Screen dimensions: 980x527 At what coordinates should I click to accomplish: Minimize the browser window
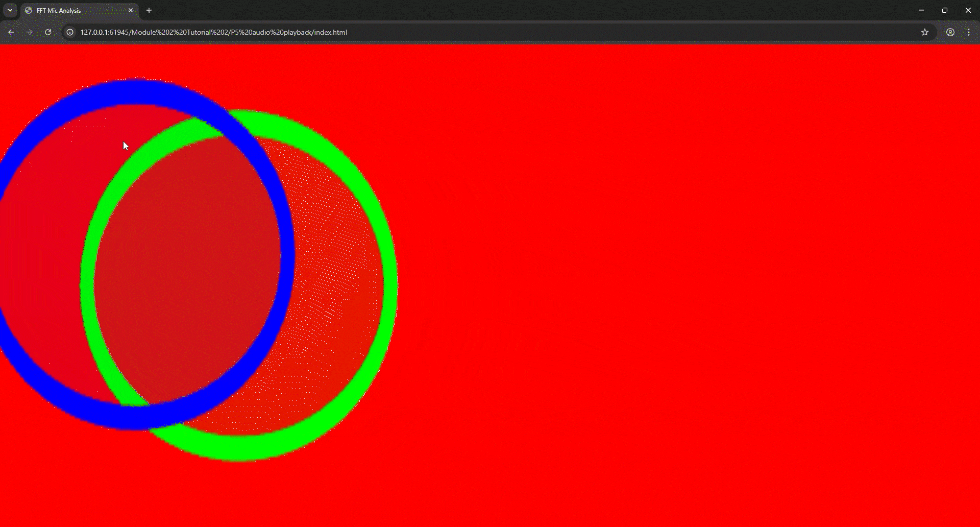[x=921, y=10]
